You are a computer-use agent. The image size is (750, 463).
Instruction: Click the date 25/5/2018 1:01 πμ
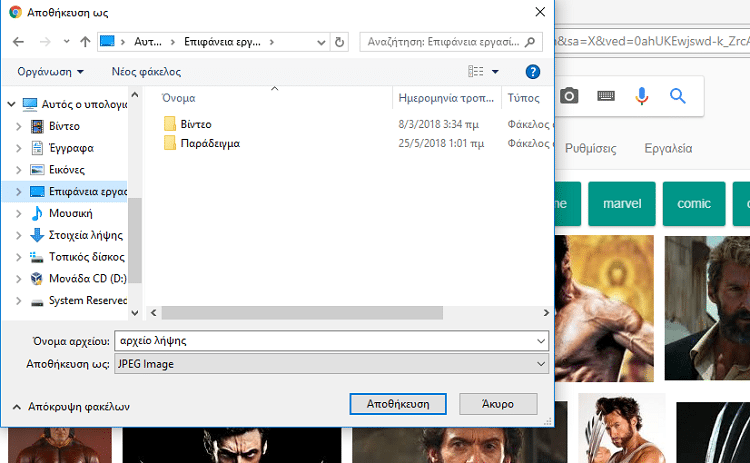pyautogui.click(x=441, y=143)
